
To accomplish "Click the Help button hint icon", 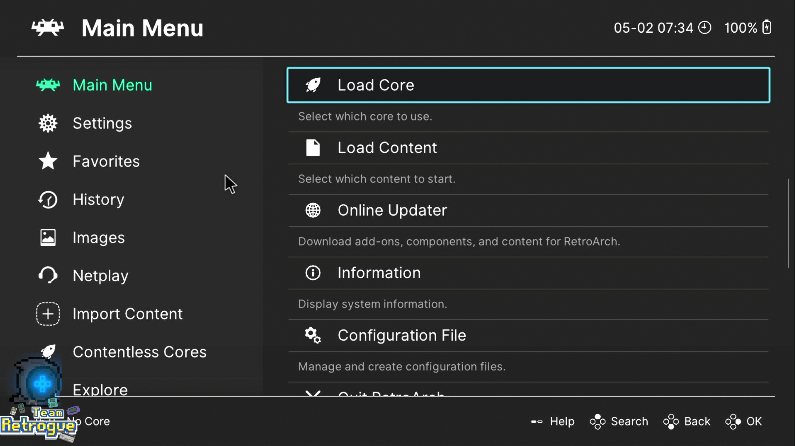I will [536, 421].
